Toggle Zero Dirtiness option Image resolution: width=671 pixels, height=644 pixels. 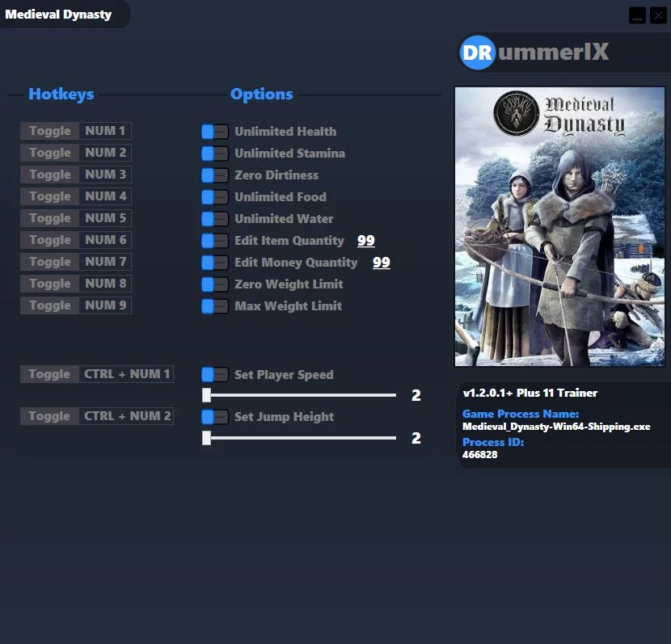[215, 175]
